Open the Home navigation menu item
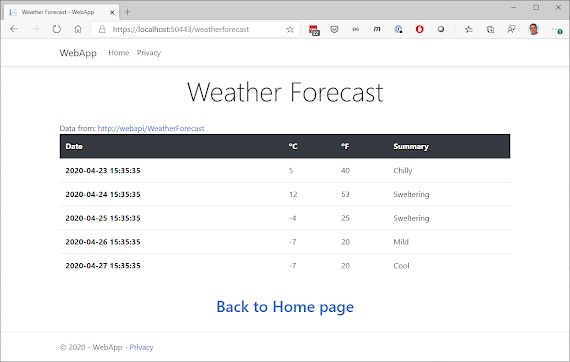Screen dimensions: 570x362 click(119, 53)
